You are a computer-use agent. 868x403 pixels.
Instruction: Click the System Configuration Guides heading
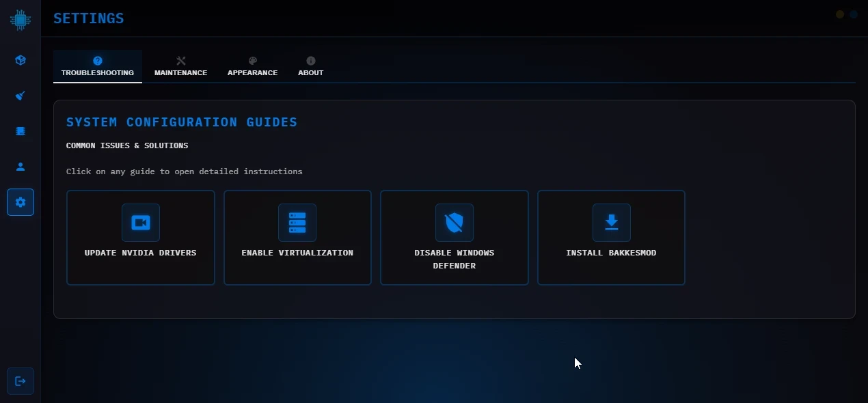tap(182, 122)
